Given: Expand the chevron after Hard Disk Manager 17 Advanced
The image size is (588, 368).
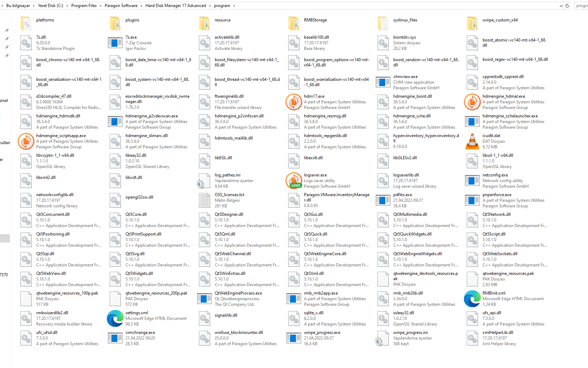Looking at the screenshot, I should (x=210, y=6).
